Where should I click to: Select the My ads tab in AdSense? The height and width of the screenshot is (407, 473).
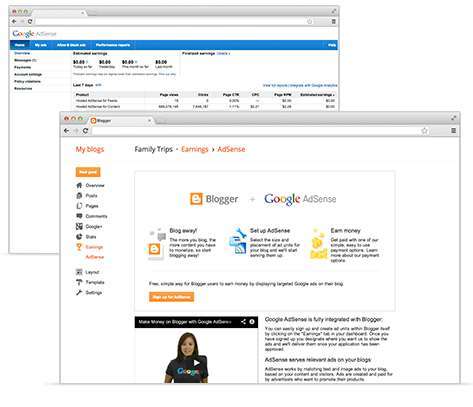coord(41,45)
